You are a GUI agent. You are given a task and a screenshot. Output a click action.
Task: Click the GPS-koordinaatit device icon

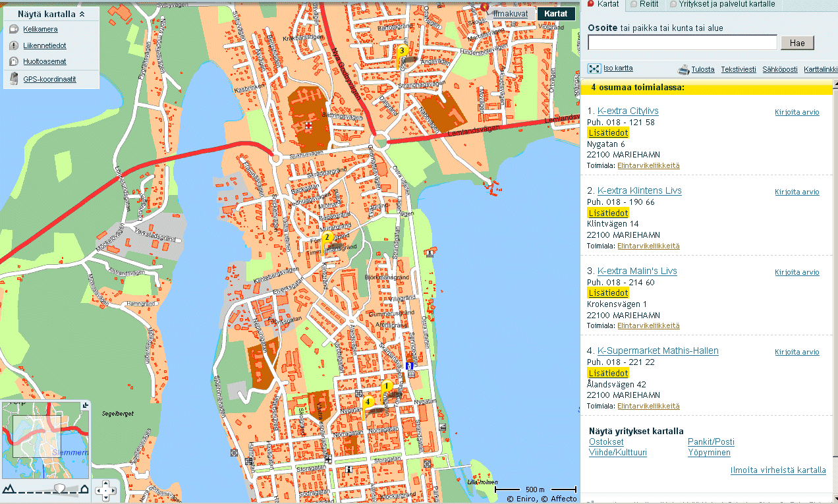coord(14,79)
